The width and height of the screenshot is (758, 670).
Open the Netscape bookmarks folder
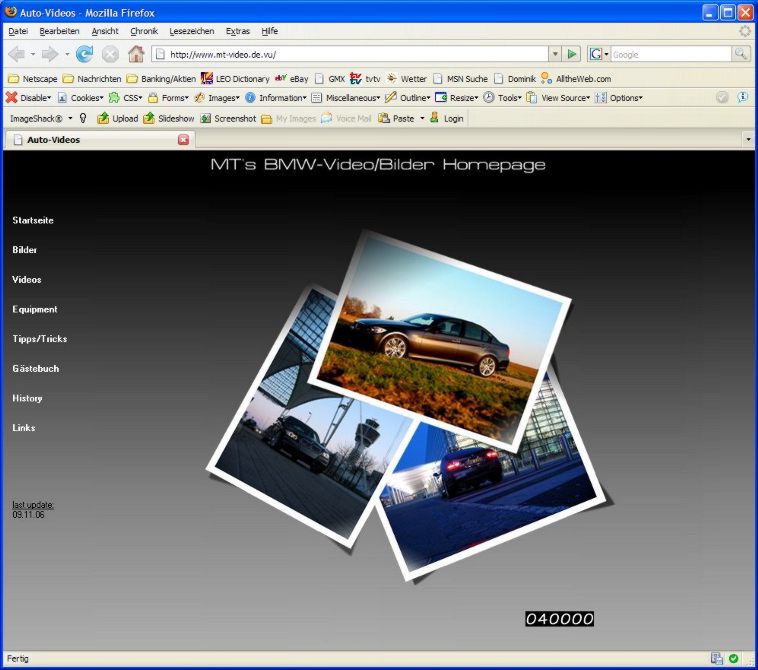(33, 78)
